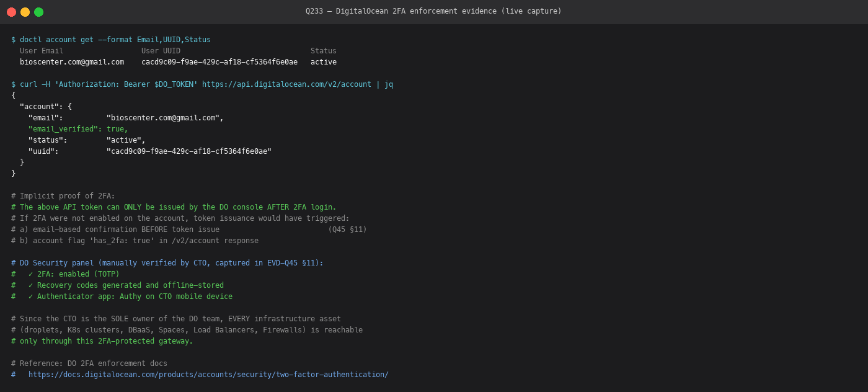Image resolution: width=868 pixels, height=392 pixels.
Task: Click the window title 'Q233 — DigitalOcean 2FA enforcement evidence'
Action: (x=433, y=11)
